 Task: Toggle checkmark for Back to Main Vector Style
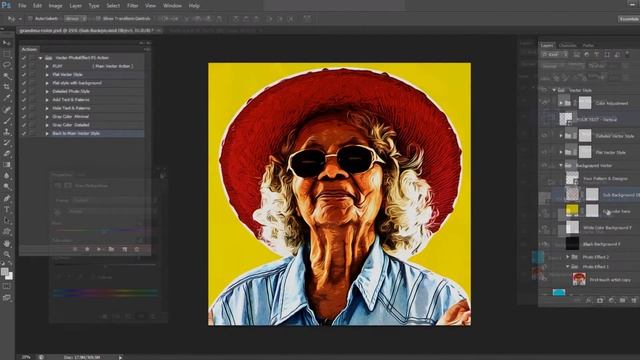tap(24, 133)
